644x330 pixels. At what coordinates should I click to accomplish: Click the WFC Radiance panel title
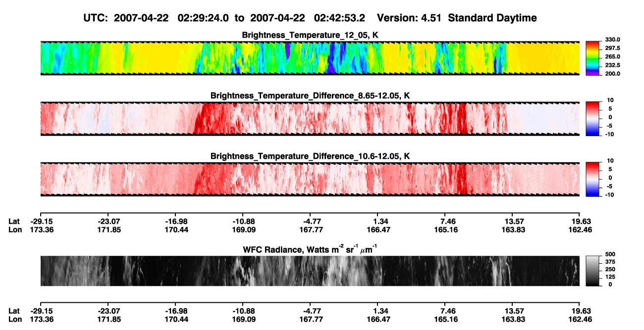310,249
